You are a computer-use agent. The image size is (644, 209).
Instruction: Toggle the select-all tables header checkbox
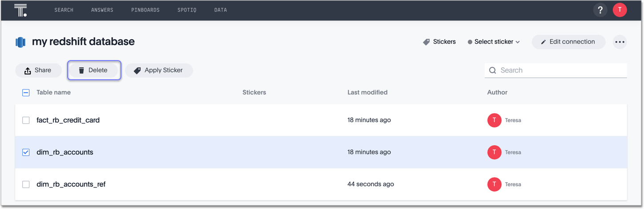26,93
